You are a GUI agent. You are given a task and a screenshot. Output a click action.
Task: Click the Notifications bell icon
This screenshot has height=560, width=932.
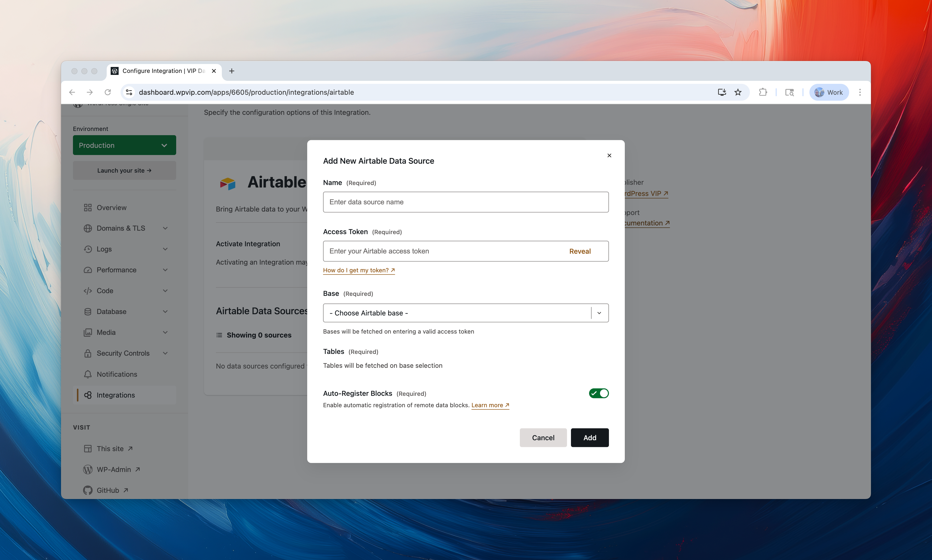(88, 374)
